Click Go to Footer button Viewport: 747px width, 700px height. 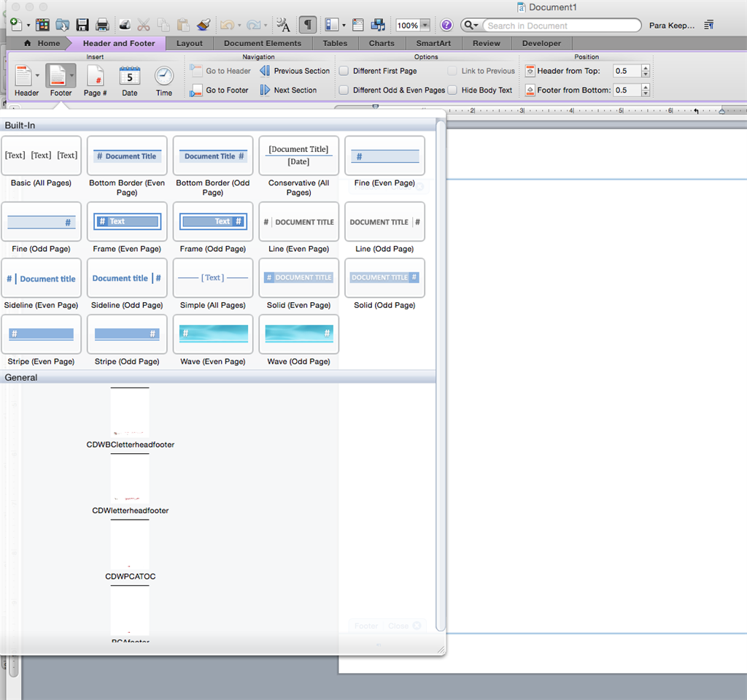pos(219,91)
